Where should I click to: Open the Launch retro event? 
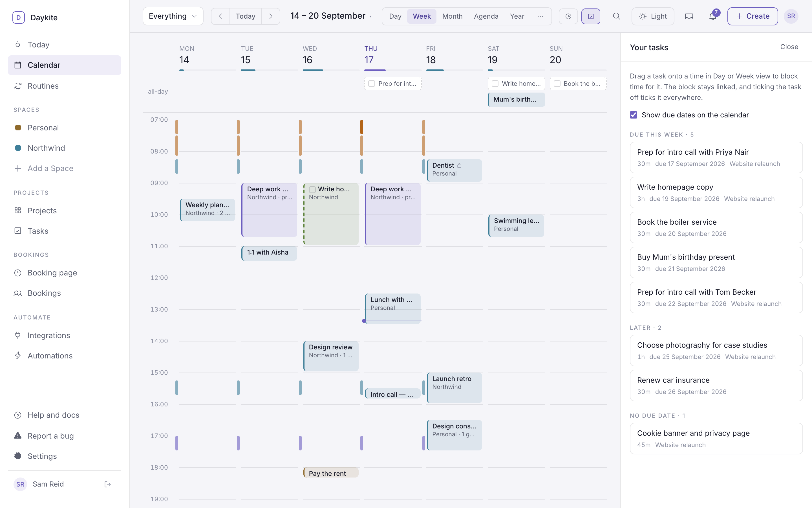tap(454, 388)
